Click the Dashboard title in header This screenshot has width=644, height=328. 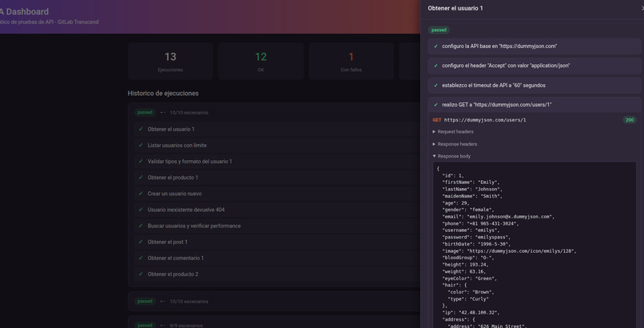click(24, 12)
